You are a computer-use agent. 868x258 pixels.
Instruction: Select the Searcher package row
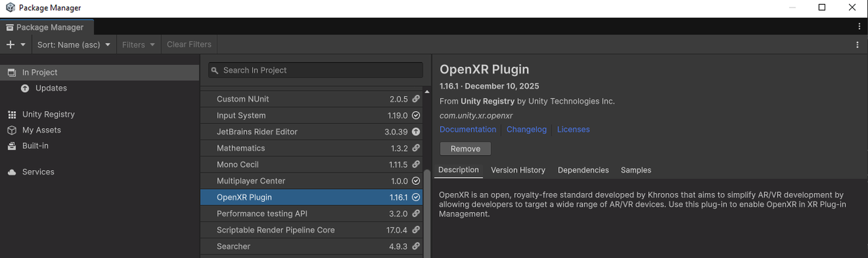click(311, 246)
